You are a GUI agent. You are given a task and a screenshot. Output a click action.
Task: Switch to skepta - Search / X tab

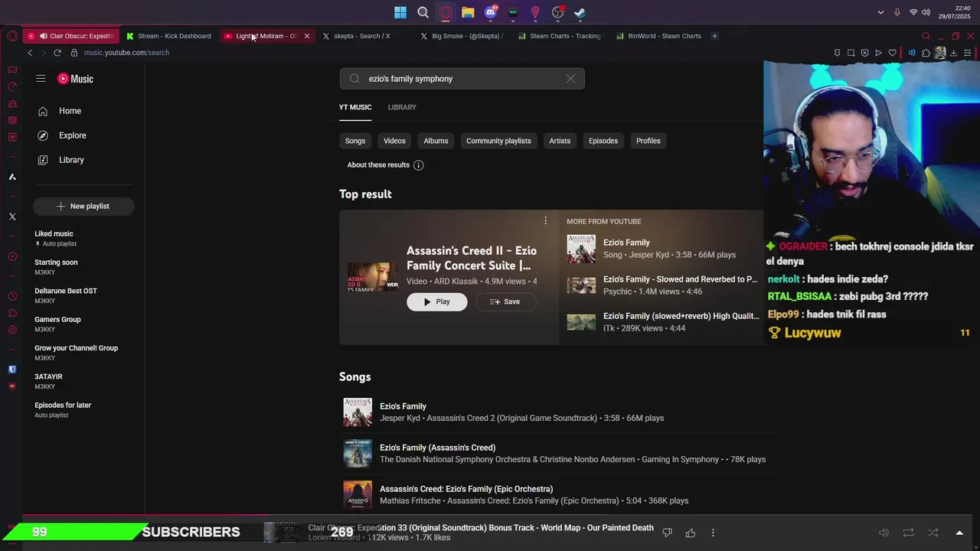coord(361,36)
